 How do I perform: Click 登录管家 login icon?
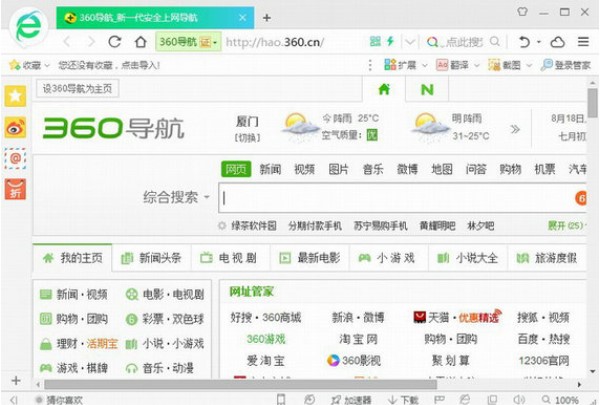pos(566,65)
